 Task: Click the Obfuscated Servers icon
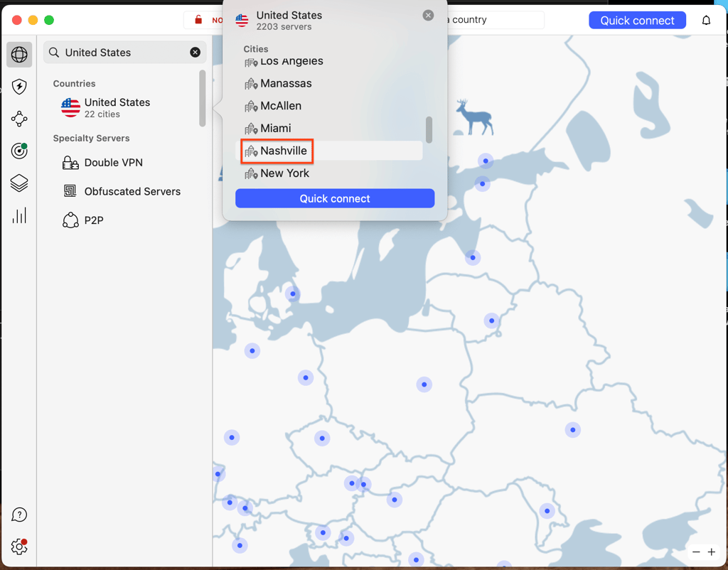70,190
